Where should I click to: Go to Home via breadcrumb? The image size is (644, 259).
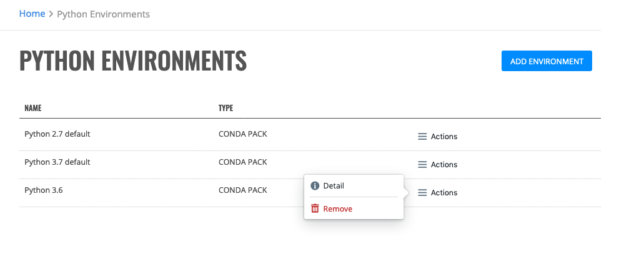tap(32, 14)
